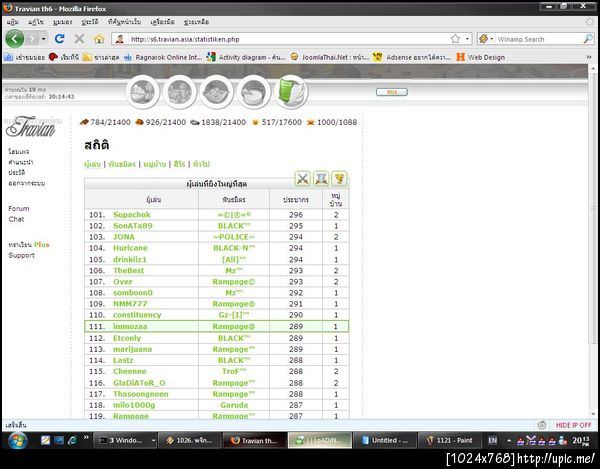The width and height of the screenshot is (600, 469).
Task: Open back history dropdown arrow
Action: pos(44,39)
